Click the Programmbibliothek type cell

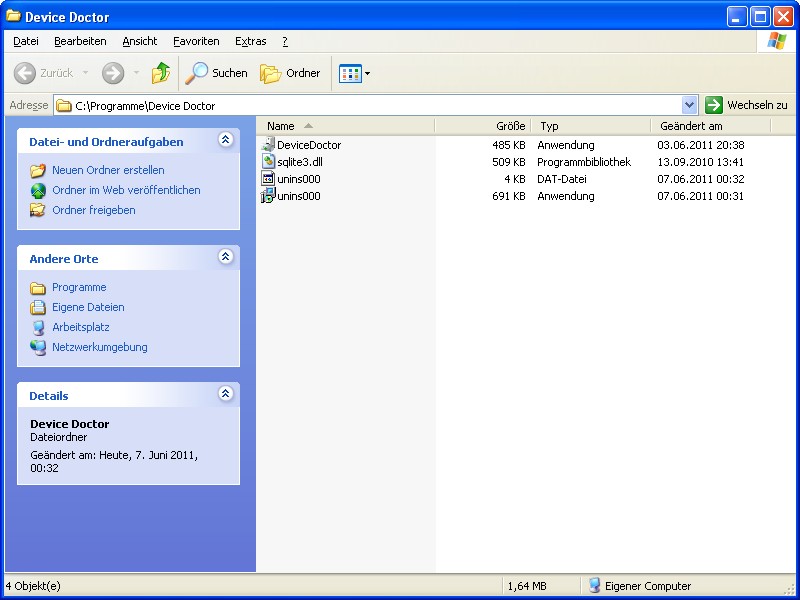coord(584,162)
